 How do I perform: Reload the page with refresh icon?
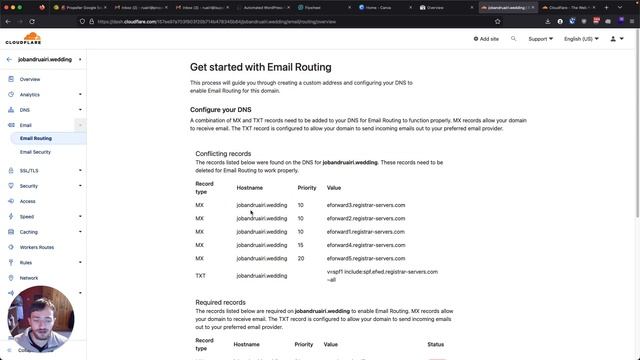[32, 21]
